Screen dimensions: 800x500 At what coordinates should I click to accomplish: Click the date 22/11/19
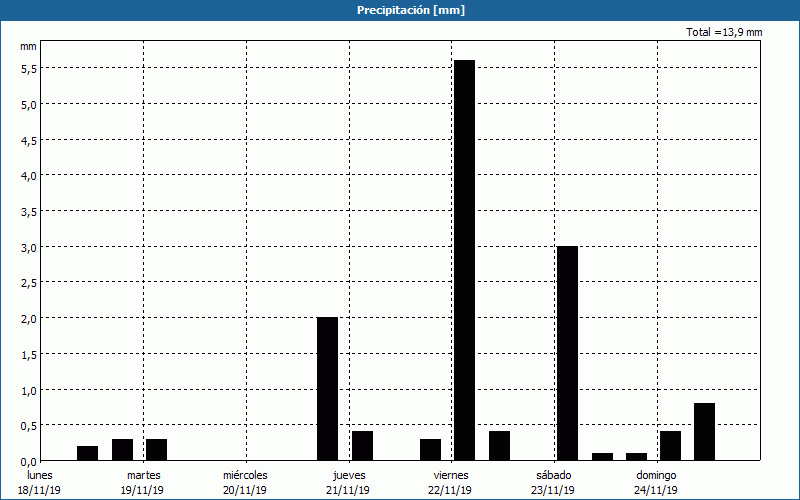(x=450, y=490)
